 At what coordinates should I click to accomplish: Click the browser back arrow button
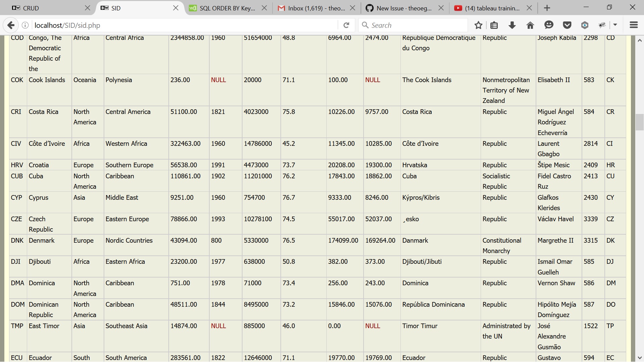click(x=11, y=25)
